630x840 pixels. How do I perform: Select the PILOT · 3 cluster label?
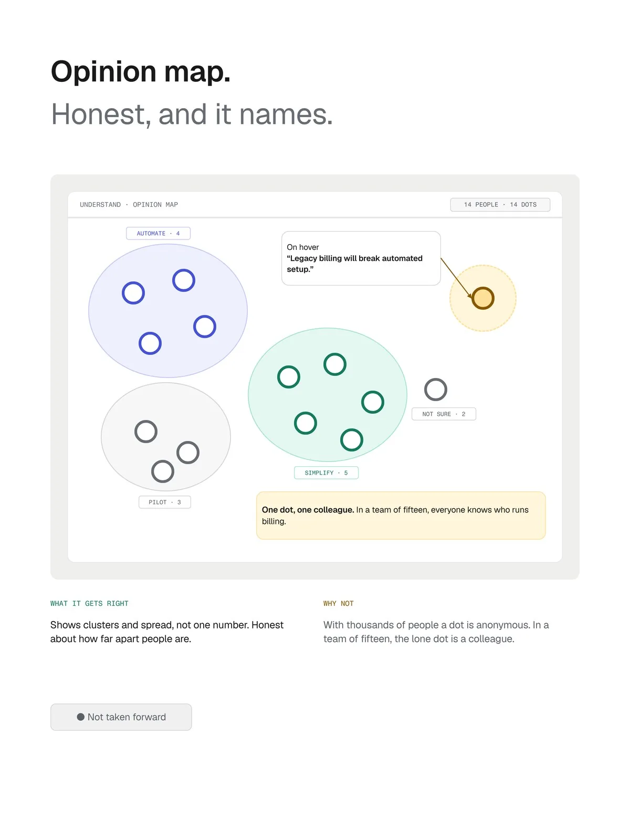click(165, 502)
